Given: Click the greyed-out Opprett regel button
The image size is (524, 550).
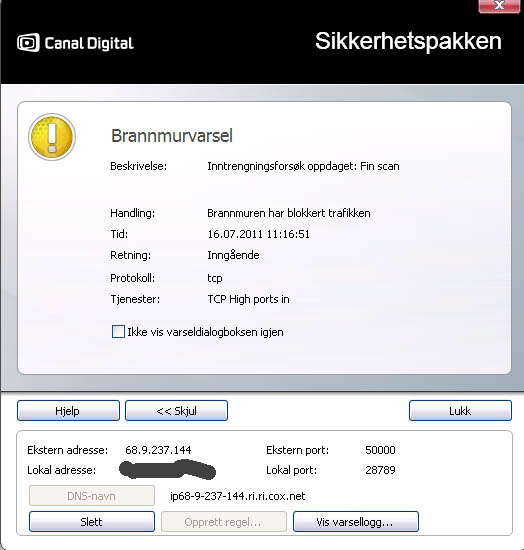Looking at the screenshot, I should (x=224, y=522).
